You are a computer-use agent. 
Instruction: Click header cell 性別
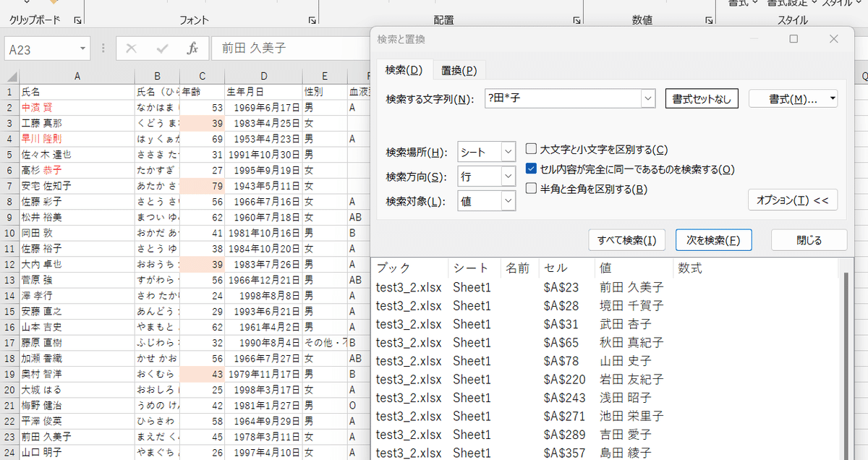pyautogui.click(x=325, y=92)
